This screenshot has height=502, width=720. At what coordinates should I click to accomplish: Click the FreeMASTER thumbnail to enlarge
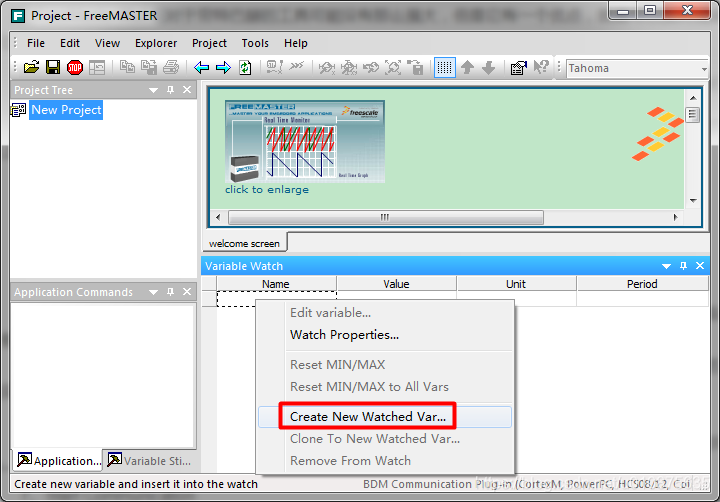click(x=305, y=142)
